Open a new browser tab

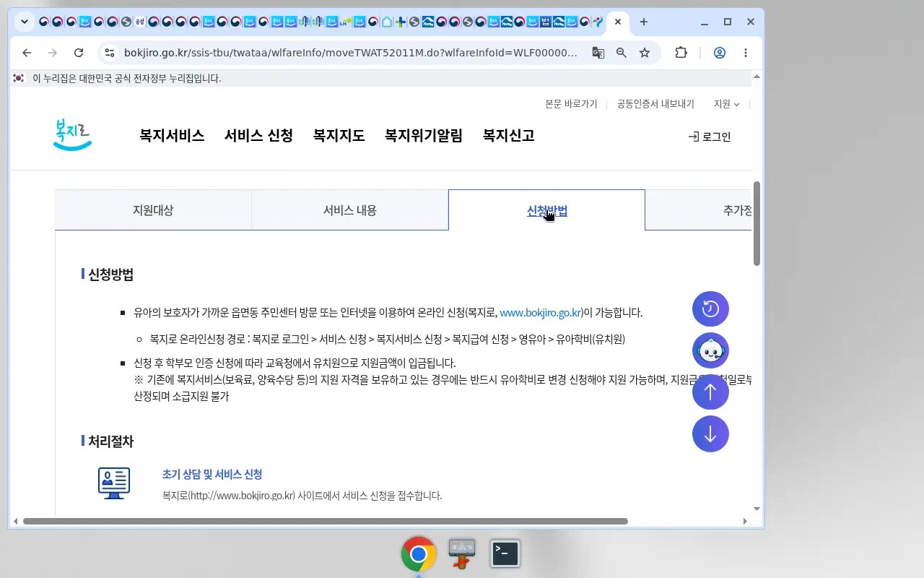tap(644, 22)
